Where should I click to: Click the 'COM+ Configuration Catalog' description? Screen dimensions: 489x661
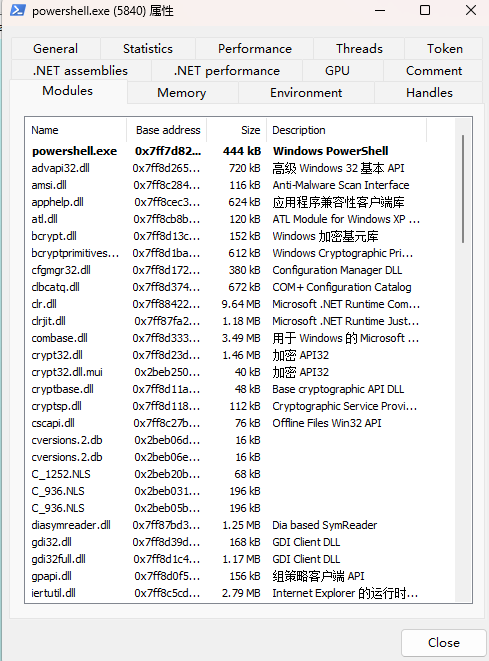click(x=342, y=287)
